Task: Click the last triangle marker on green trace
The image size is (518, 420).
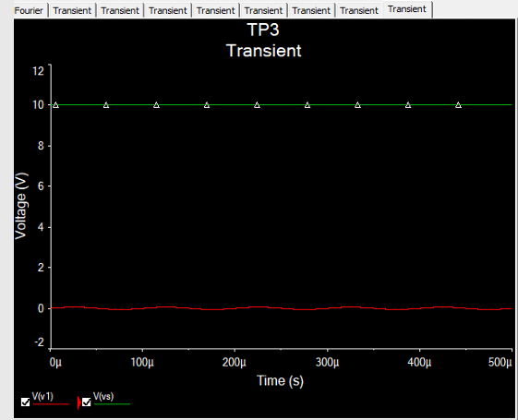Action: click(458, 105)
